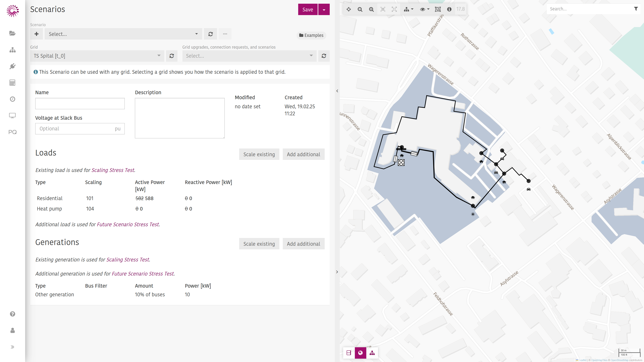Open the PQ sidebar item
This screenshot has width=644, height=362.
[x=13, y=132]
